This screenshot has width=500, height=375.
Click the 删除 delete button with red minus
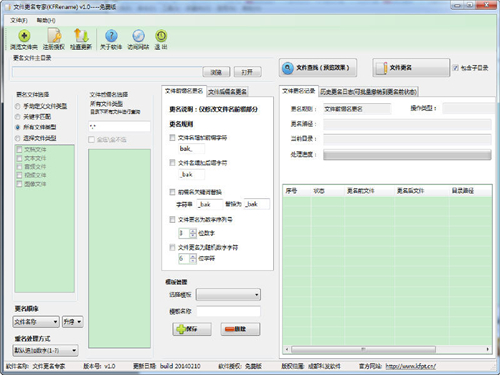[240, 329]
